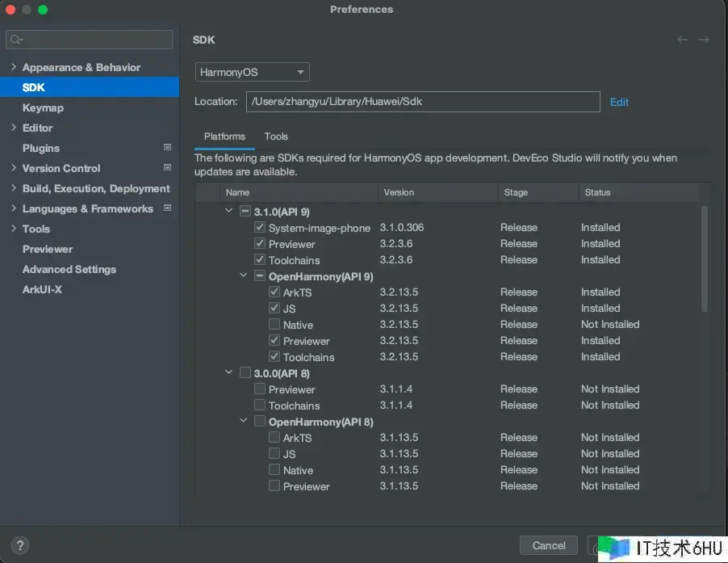Check Native 3.1.13.5 checkbox
Viewport: 728px width, 563px height.
tap(274, 469)
